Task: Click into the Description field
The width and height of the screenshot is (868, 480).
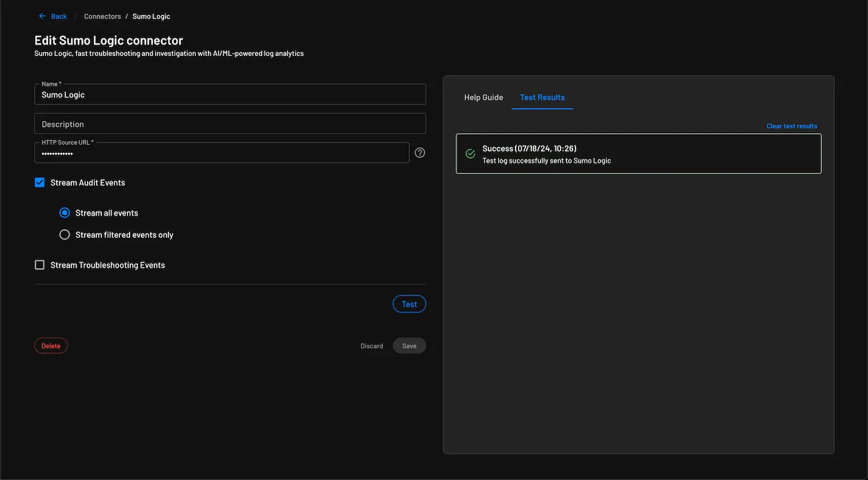Action: [x=230, y=124]
